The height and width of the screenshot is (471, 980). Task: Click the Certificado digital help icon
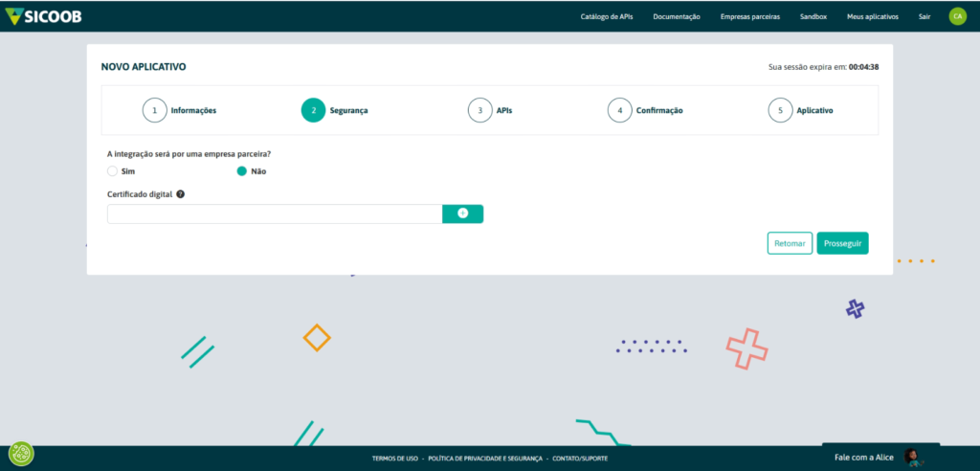tap(181, 194)
